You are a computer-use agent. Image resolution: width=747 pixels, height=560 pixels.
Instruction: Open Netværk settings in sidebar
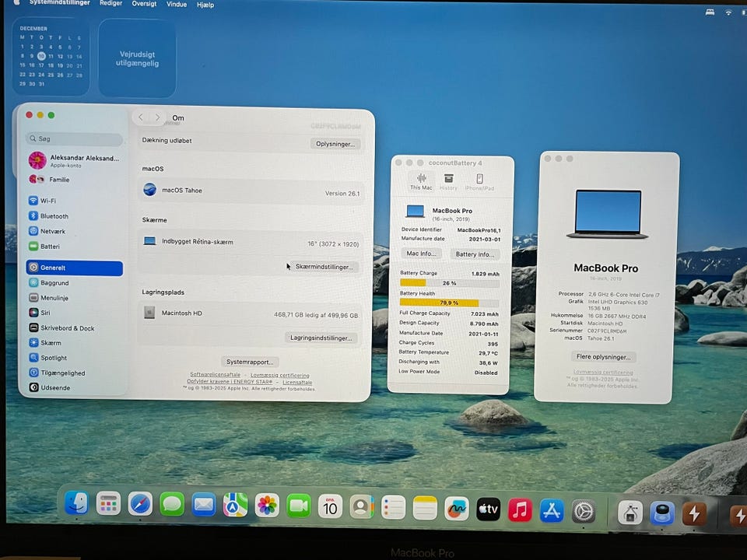click(74, 231)
